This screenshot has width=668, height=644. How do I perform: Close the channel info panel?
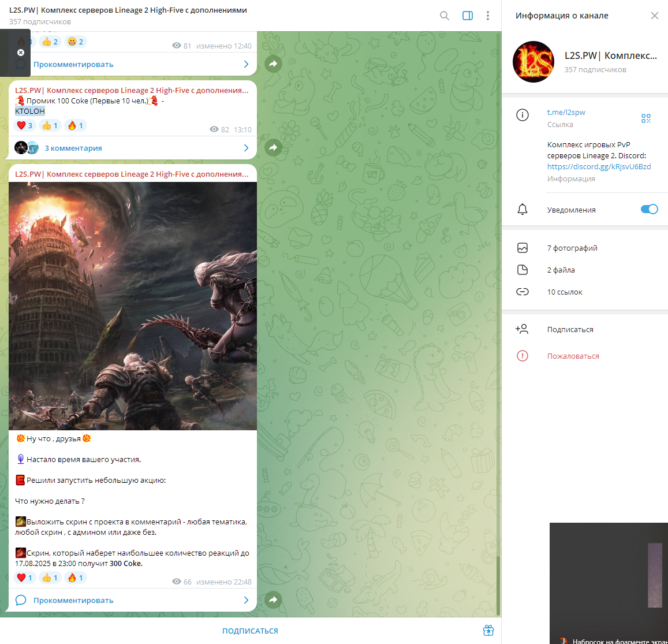pyautogui.click(x=654, y=16)
